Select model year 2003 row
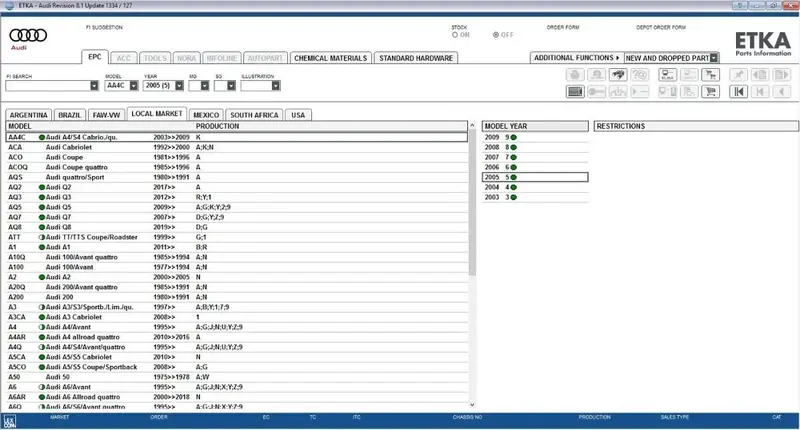This screenshot has height=430, width=800. click(x=535, y=197)
